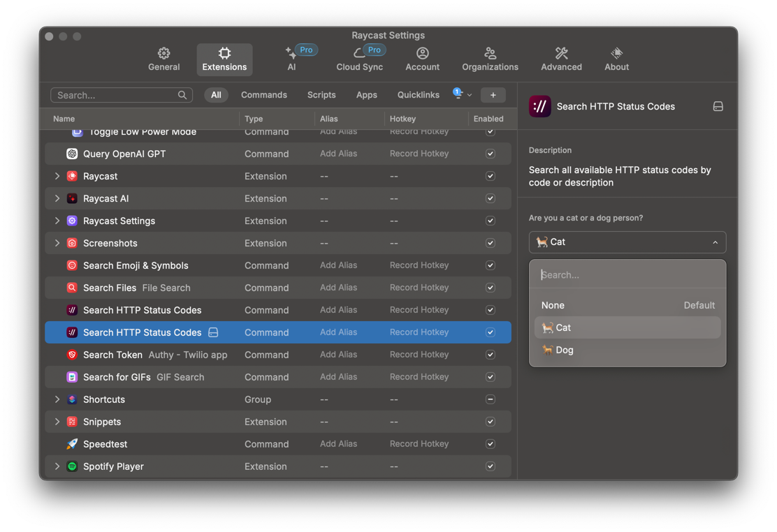Click the Screenshots extension icon

tap(72, 243)
